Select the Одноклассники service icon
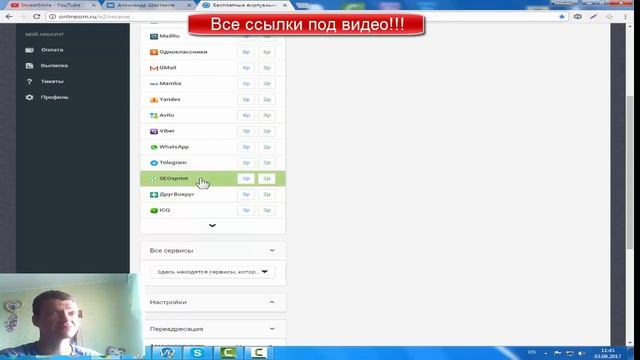 pos(154,52)
